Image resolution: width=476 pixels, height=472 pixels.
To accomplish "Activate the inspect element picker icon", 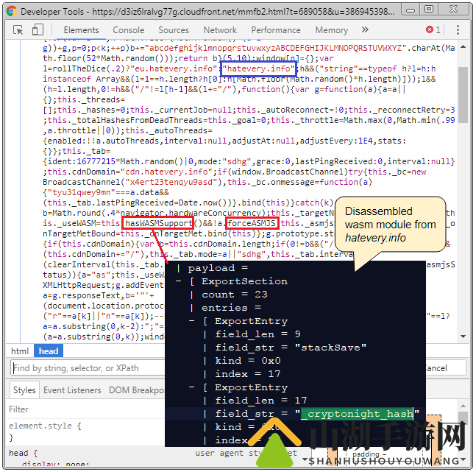I will (x=18, y=30).
